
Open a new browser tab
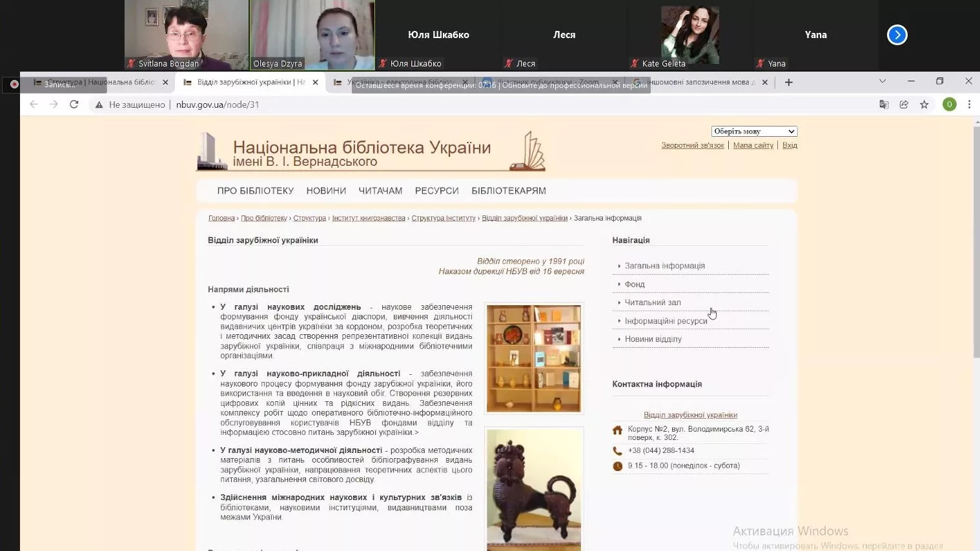[x=788, y=82]
